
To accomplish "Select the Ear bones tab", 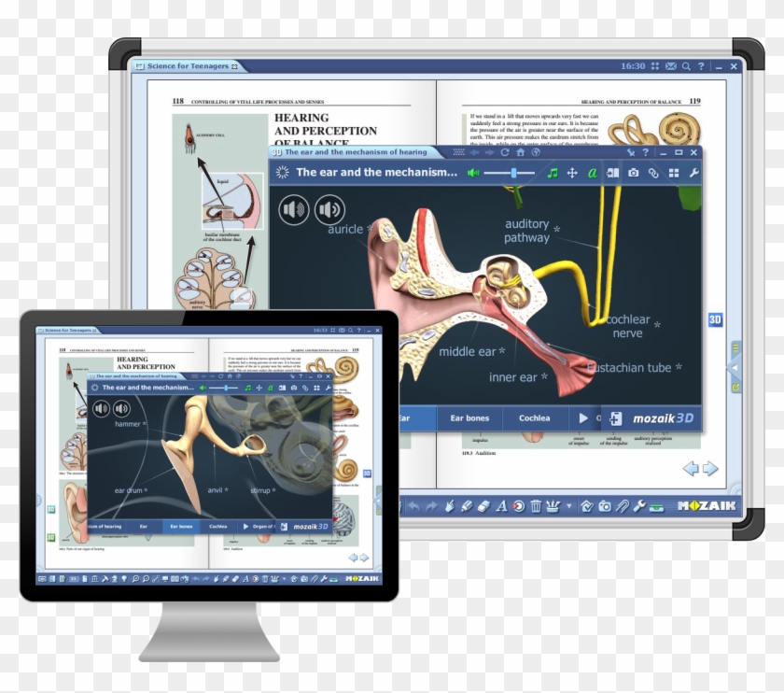I will 469,418.
